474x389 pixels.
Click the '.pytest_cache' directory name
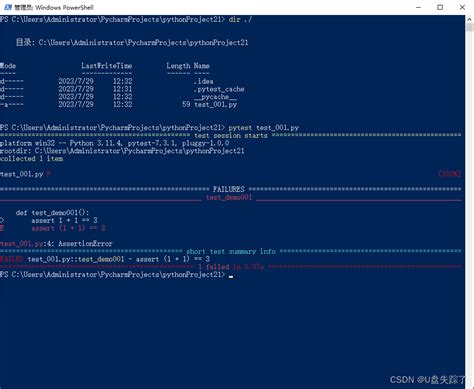pos(219,89)
